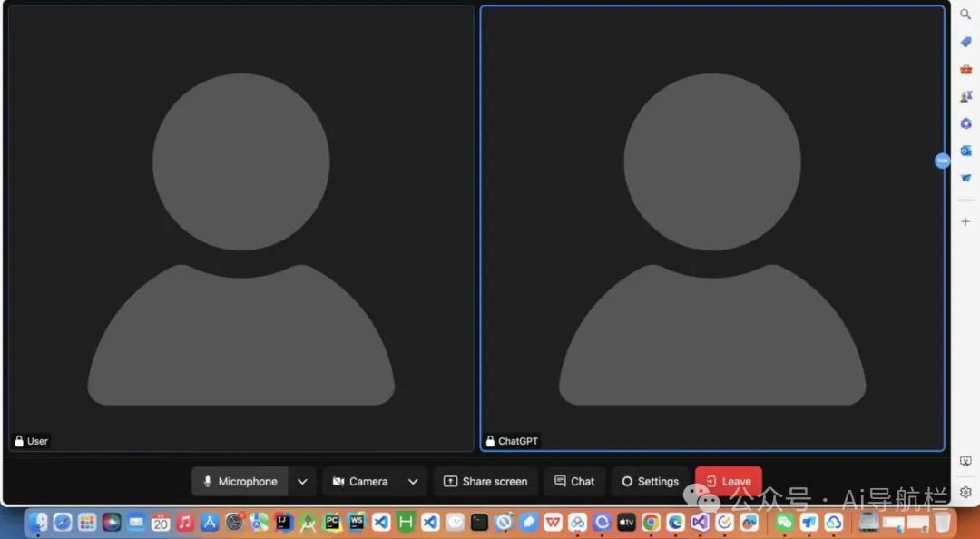Open the Chat panel
The width and height of the screenshot is (980, 539).
(x=574, y=482)
